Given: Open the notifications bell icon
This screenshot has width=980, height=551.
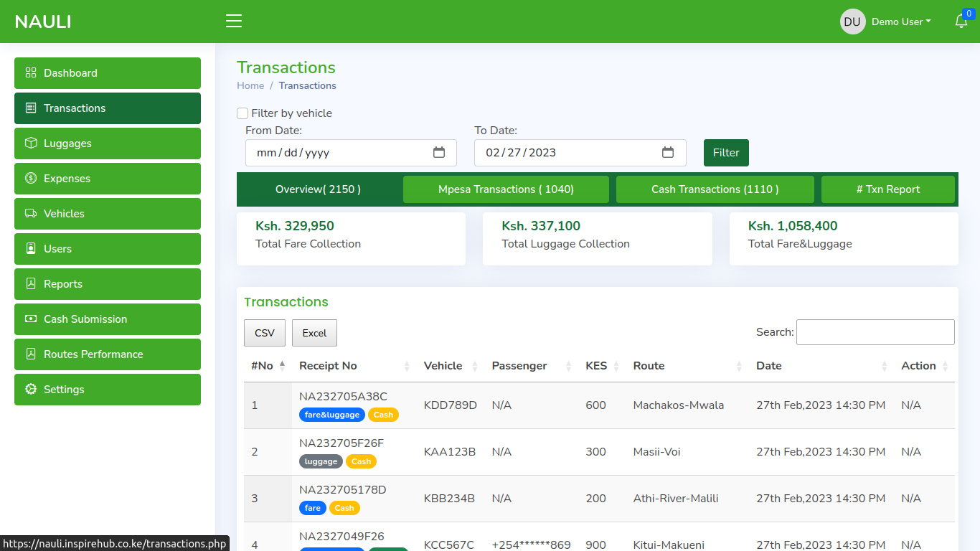Looking at the screenshot, I should coord(961,22).
